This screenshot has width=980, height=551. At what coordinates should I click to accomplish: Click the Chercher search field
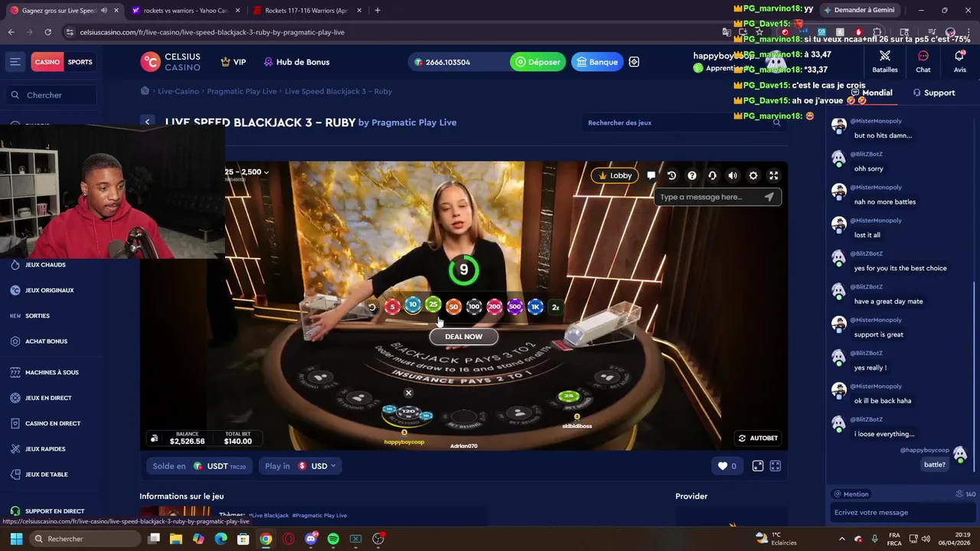click(x=52, y=95)
